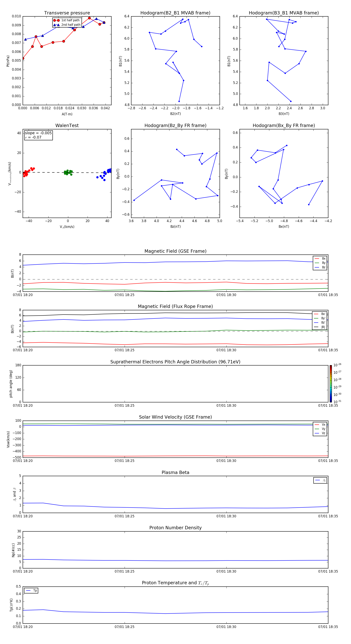Click the "Bz(nT)" x-axis label of FR hodogram
The width and height of the screenshot is (351, 644).
coord(175,227)
